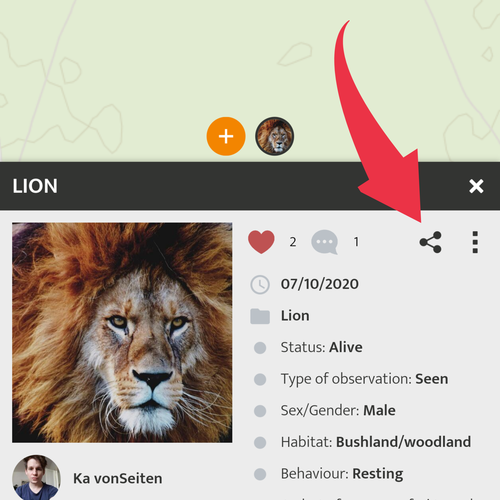This screenshot has width=500, height=500.
Task: Select the Lion category label
Action: click(295, 316)
